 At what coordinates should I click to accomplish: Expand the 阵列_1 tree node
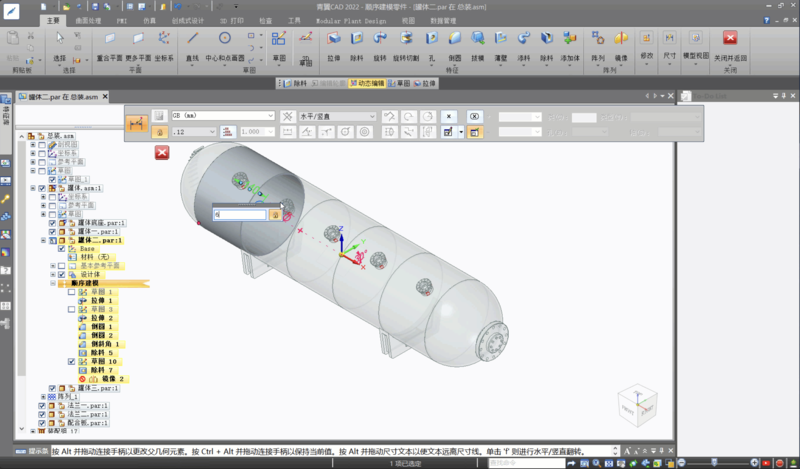[42, 397]
